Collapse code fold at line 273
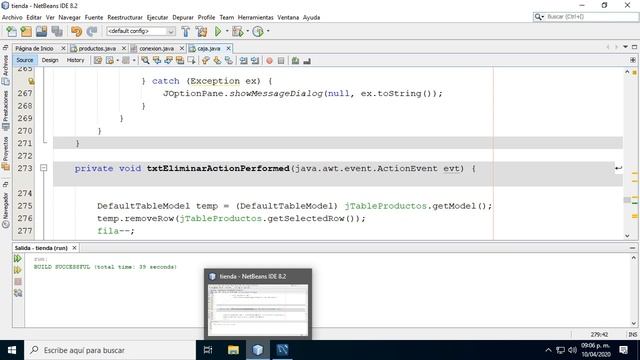This screenshot has height=360, width=640. coord(44,168)
